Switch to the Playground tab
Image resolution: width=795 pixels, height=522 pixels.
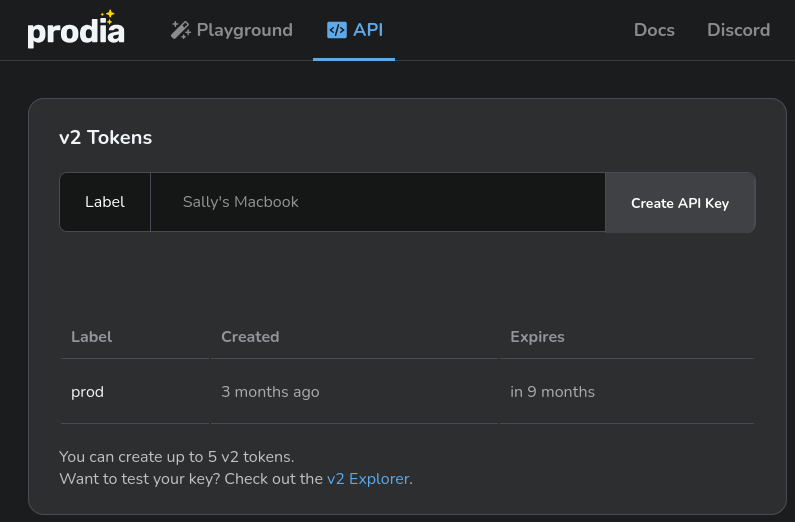(232, 30)
